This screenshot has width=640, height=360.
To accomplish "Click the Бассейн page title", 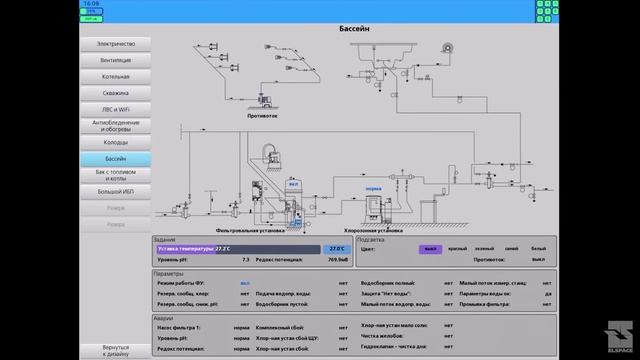I will coord(354,29).
